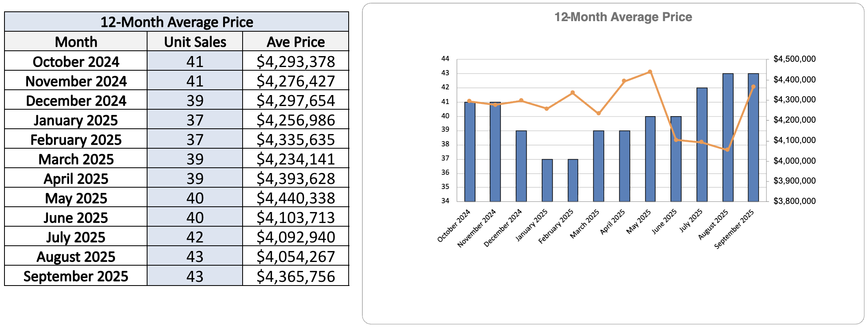Click the $4,440,338 average price cell
This screenshot has width=868, height=329.
click(x=295, y=198)
